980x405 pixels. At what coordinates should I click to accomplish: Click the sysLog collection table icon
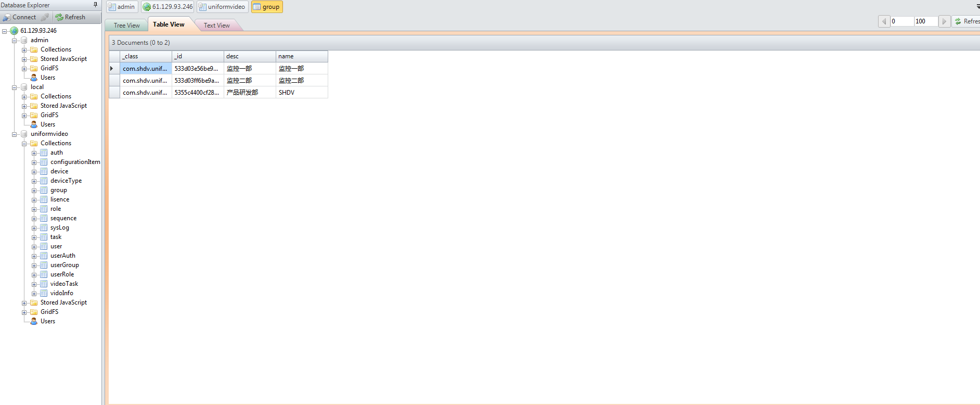[44, 227]
